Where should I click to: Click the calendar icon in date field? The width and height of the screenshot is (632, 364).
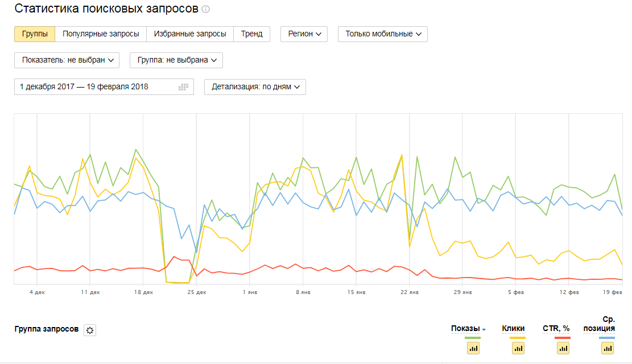183,87
